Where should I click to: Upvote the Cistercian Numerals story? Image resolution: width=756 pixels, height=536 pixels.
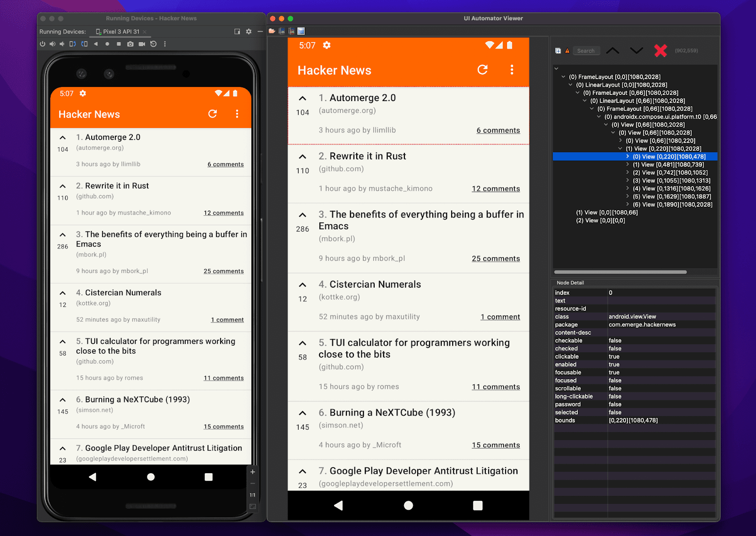pyautogui.click(x=63, y=293)
